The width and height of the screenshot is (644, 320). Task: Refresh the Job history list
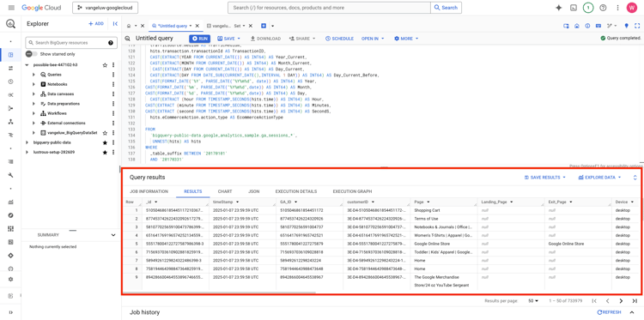[609, 312]
